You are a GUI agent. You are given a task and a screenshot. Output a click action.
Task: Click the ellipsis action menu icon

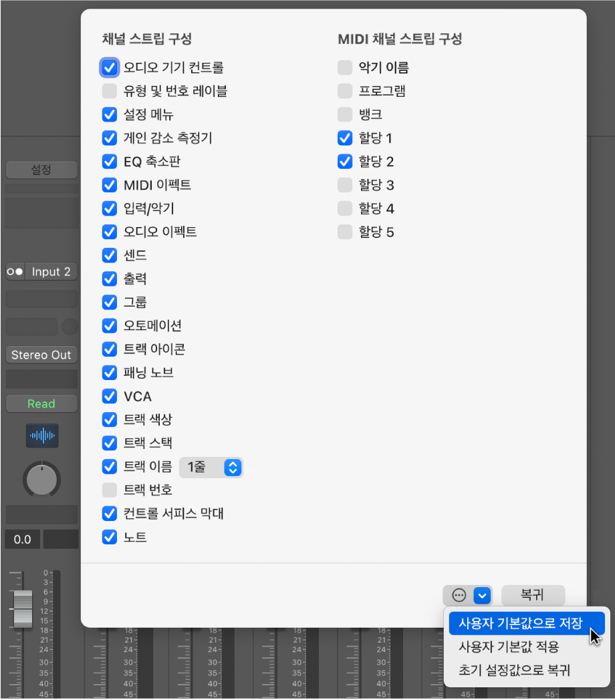[459, 595]
